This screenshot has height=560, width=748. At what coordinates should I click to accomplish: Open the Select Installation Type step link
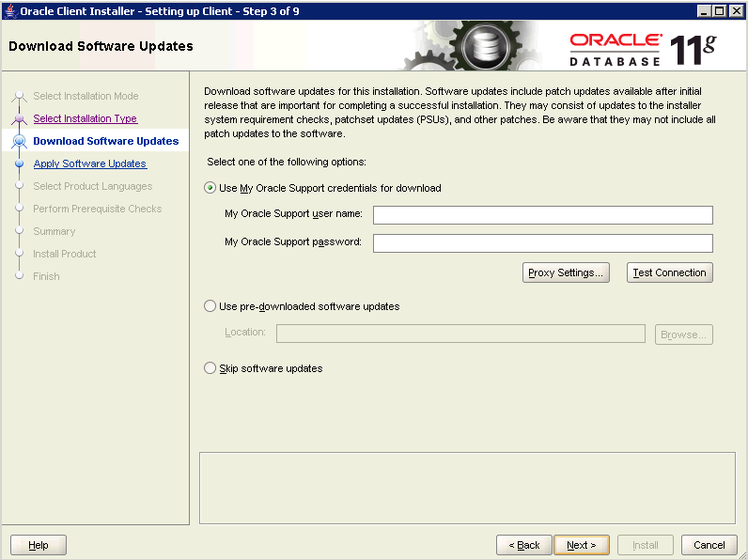tap(85, 118)
